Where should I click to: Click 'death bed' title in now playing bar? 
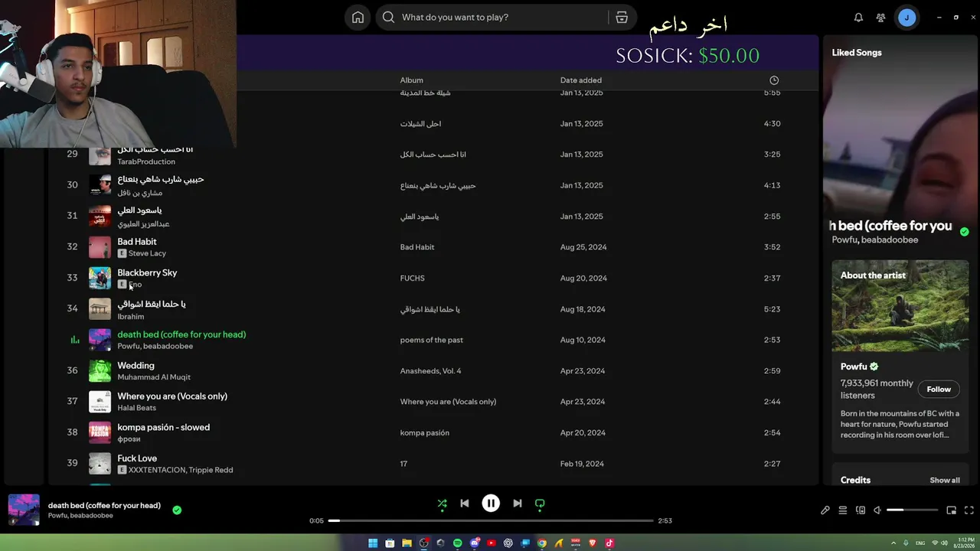pyautogui.click(x=104, y=505)
